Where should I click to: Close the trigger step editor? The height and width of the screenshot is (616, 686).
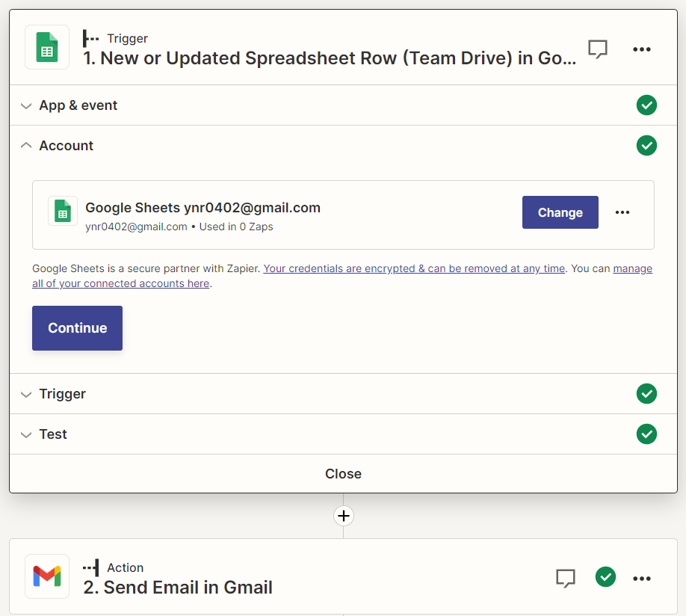tap(343, 474)
